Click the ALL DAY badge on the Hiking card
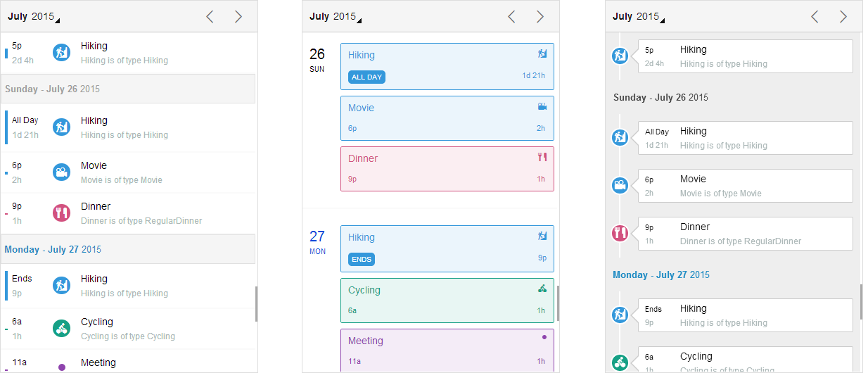 (366, 77)
